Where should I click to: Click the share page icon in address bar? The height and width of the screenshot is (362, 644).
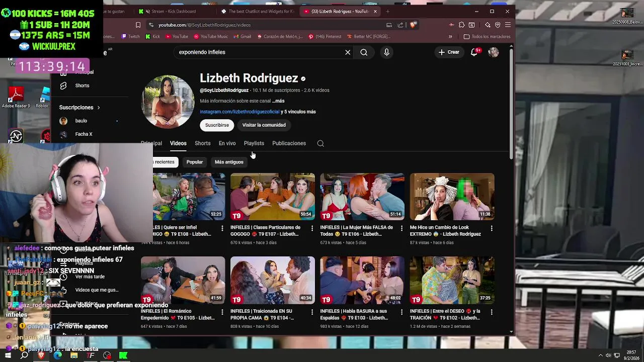[400, 25]
